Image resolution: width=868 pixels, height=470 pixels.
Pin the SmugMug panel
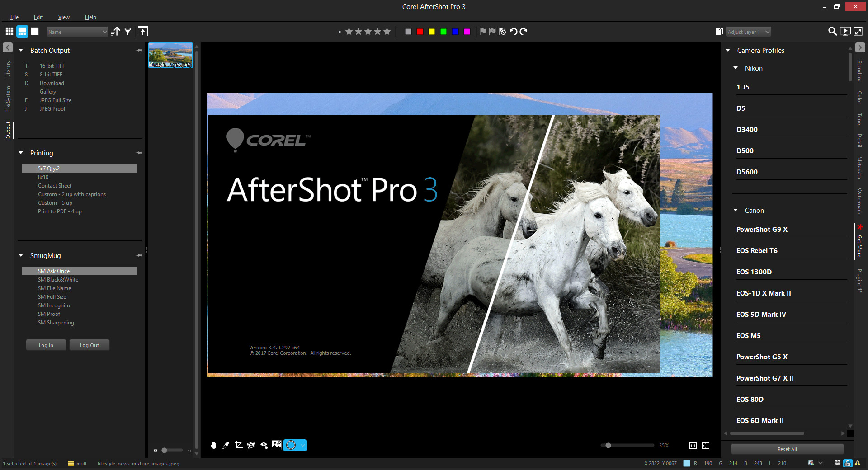pyautogui.click(x=139, y=256)
